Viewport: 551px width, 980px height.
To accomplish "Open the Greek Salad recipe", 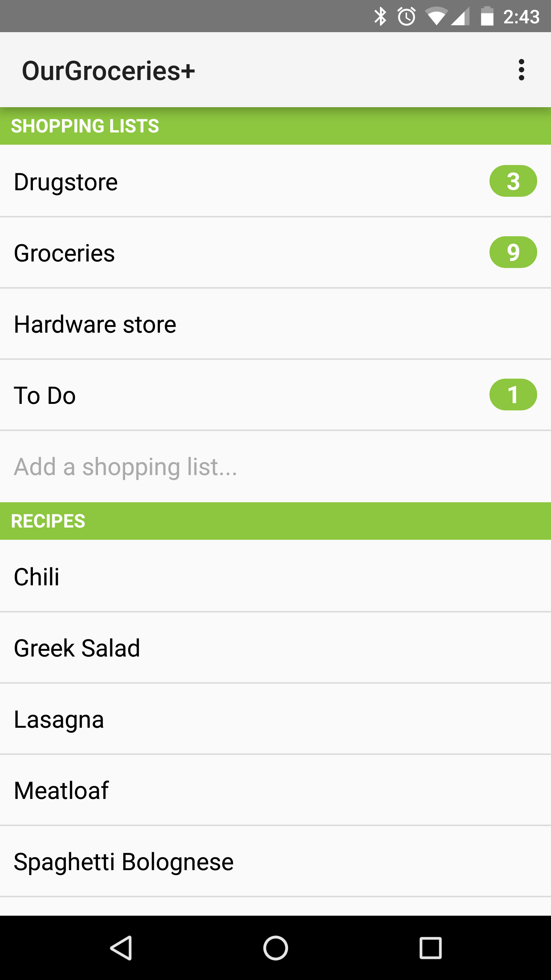I will (275, 648).
